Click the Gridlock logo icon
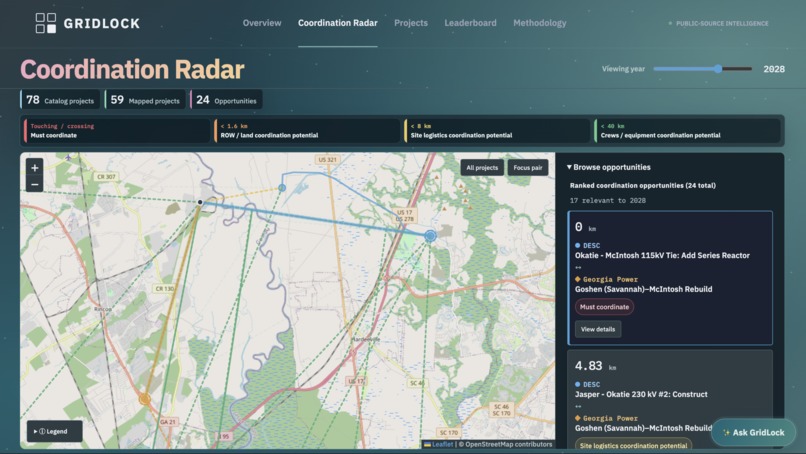 [x=46, y=23]
